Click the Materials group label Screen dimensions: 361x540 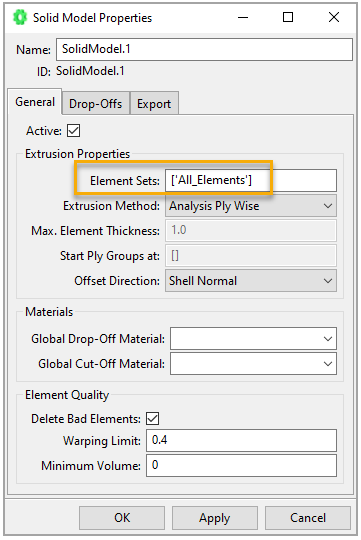click(x=49, y=312)
